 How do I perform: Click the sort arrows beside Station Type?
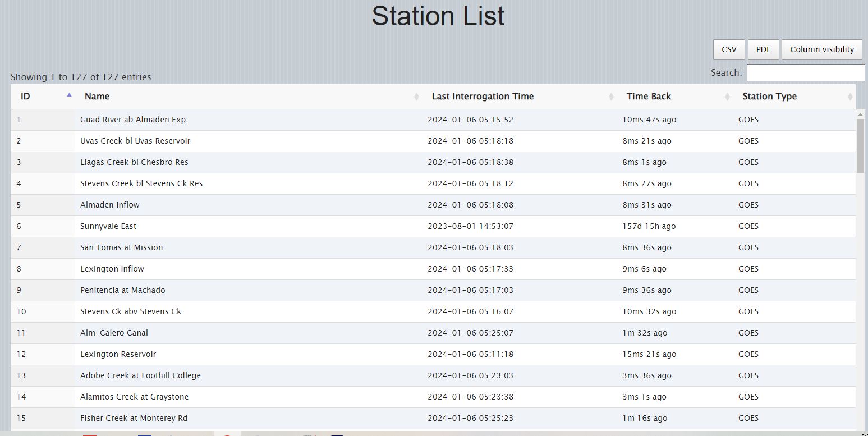click(850, 97)
